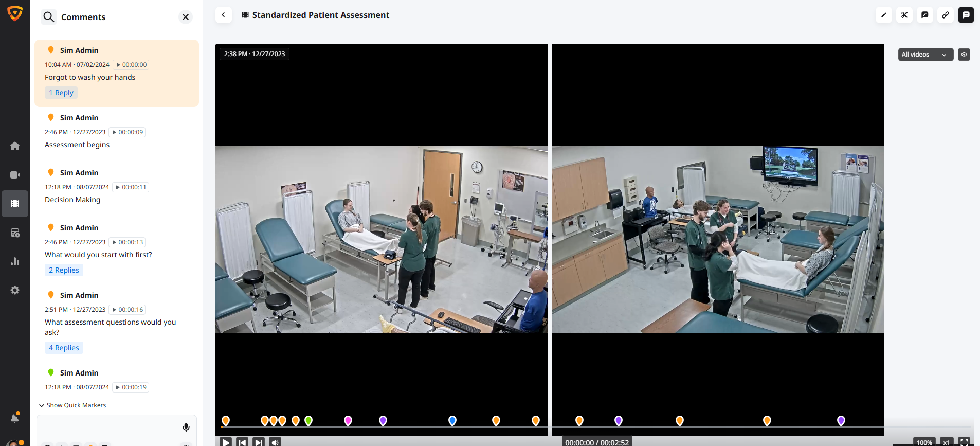
Task: Toggle the eye visibility button beside All videos
Action: pyautogui.click(x=964, y=55)
